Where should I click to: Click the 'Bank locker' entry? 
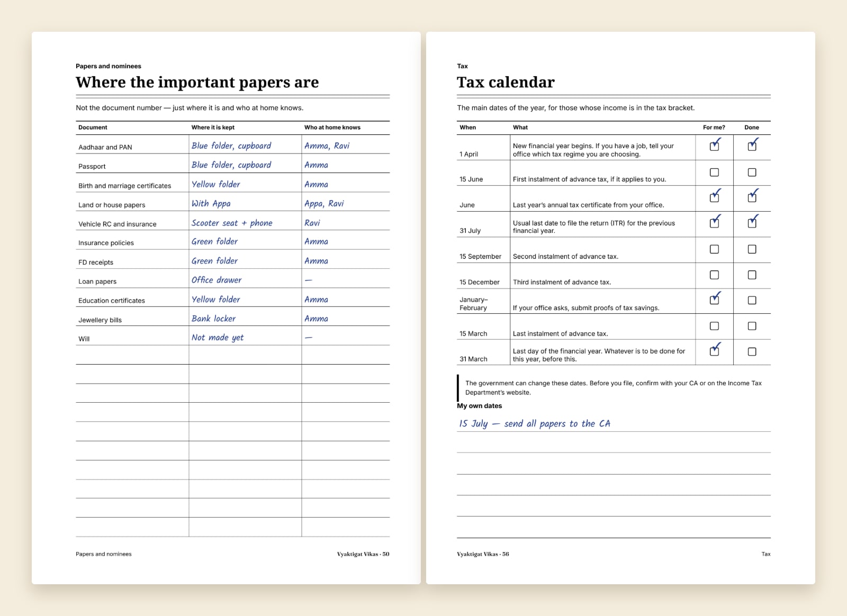[x=213, y=319]
